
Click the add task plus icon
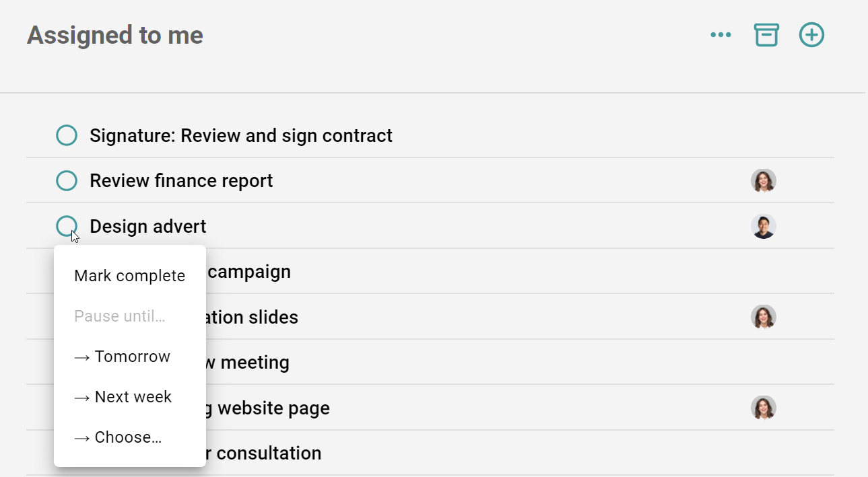pyautogui.click(x=811, y=35)
